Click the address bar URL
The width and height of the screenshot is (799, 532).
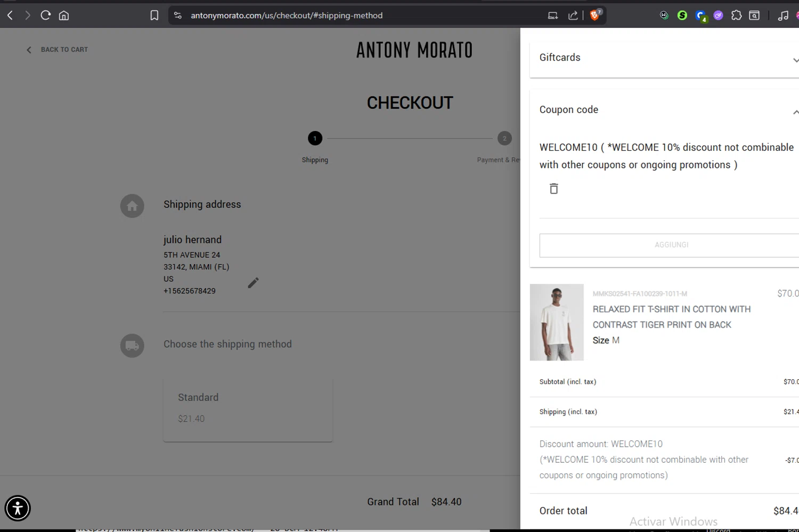pos(287,15)
